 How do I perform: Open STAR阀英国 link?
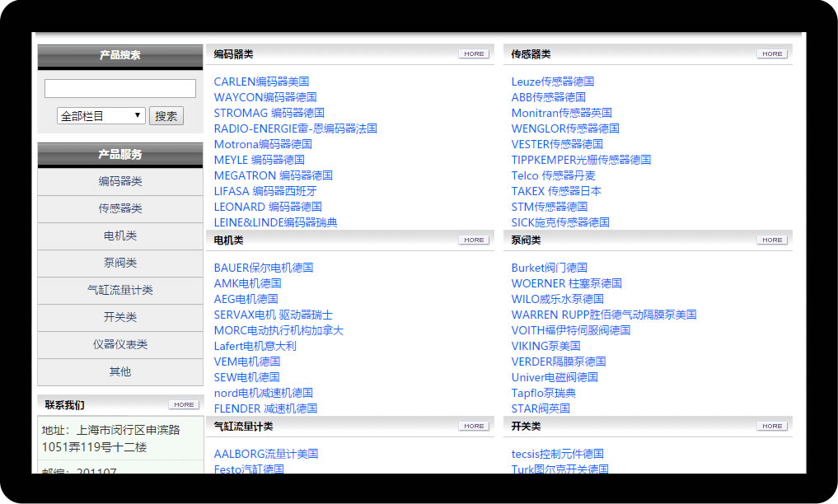(541, 409)
